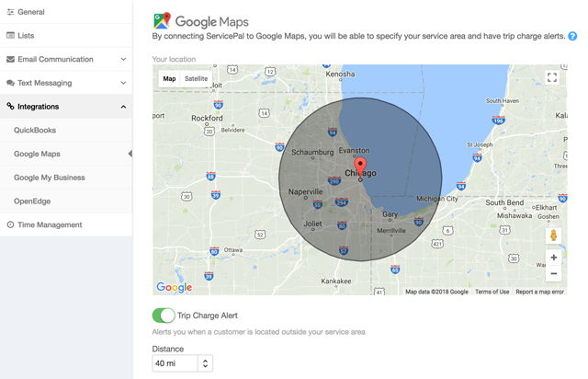
Task: Toggle fullscreen map view
Action: click(552, 78)
